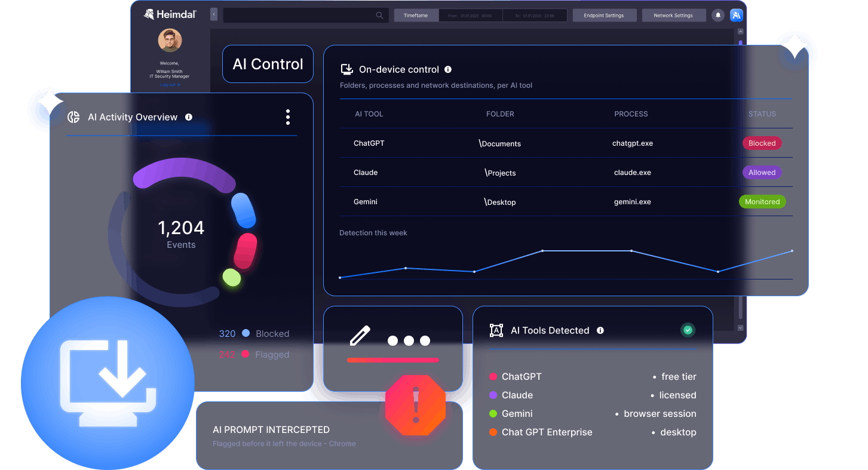The image size is (868, 470).
Task: Click the scrollbar up arrow
Action: (741, 31)
